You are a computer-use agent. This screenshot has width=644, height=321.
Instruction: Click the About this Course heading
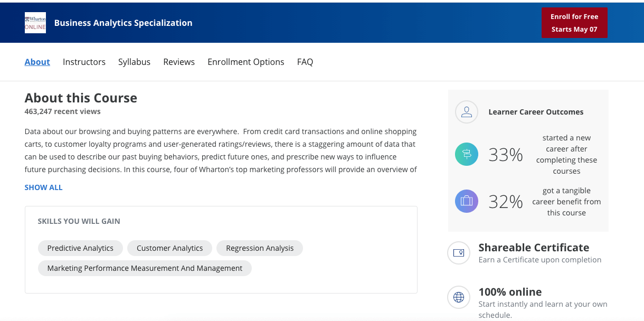pos(81,98)
